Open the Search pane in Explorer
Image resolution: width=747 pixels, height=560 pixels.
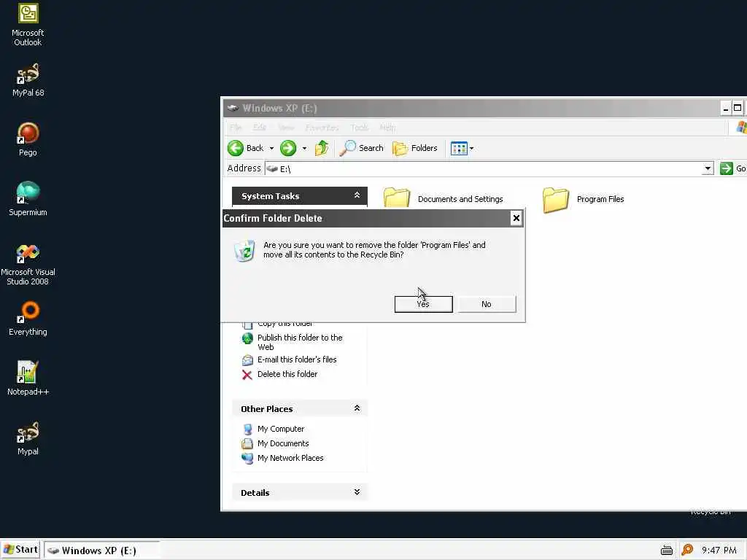[362, 148]
